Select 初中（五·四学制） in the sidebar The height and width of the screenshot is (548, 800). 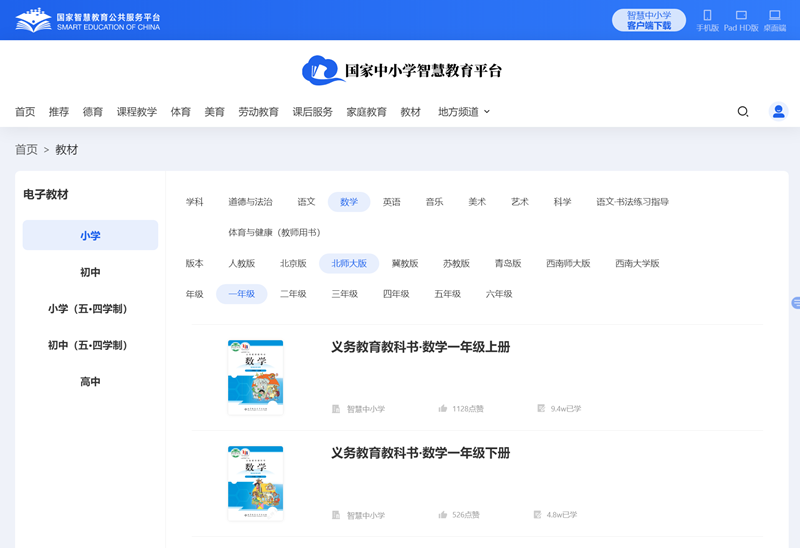[88, 345]
